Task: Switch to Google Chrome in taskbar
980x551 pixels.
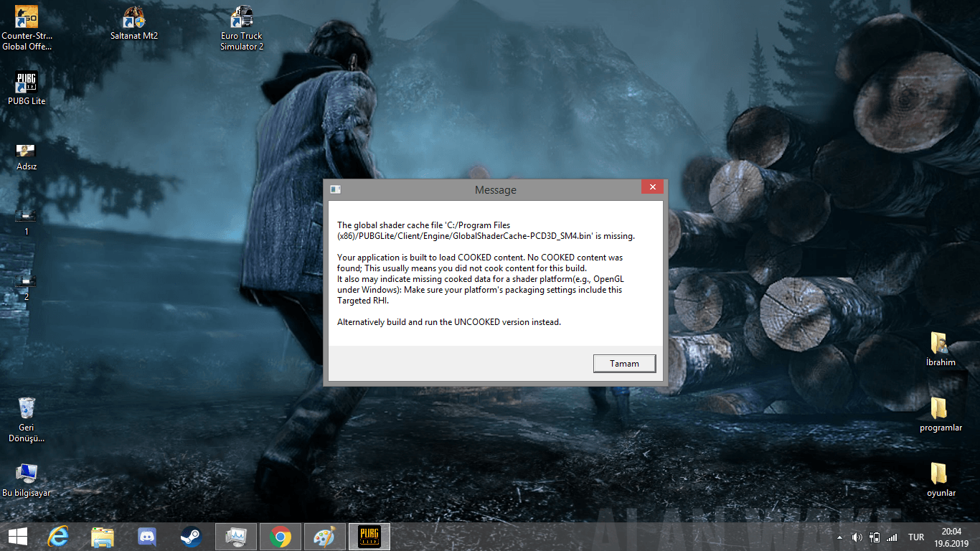Action: coord(280,537)
